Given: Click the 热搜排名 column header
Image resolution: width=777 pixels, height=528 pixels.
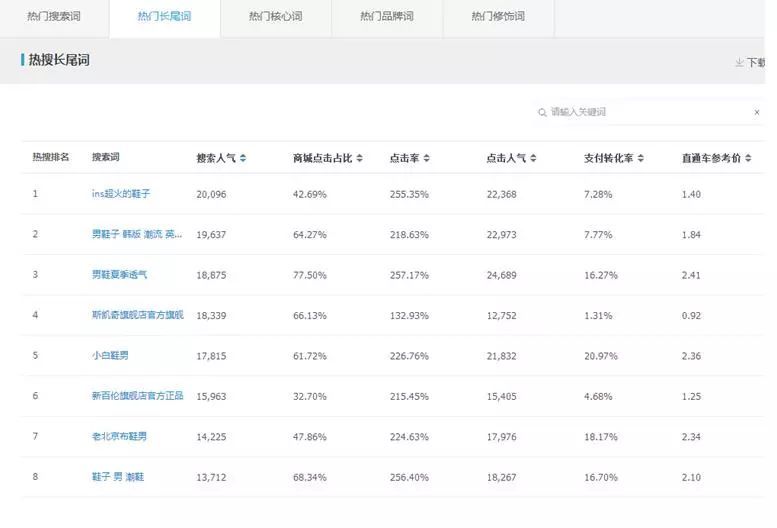Looking at the screenshot, I should 51,157.
